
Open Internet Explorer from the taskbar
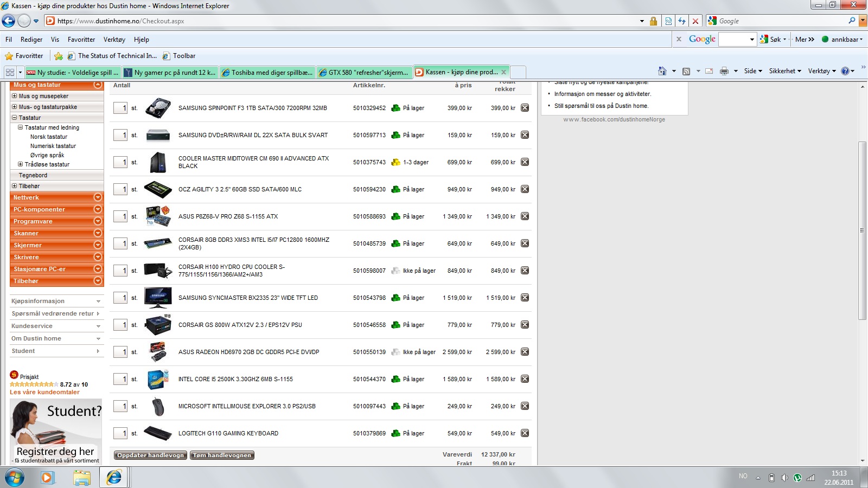[x=114, y=477]
